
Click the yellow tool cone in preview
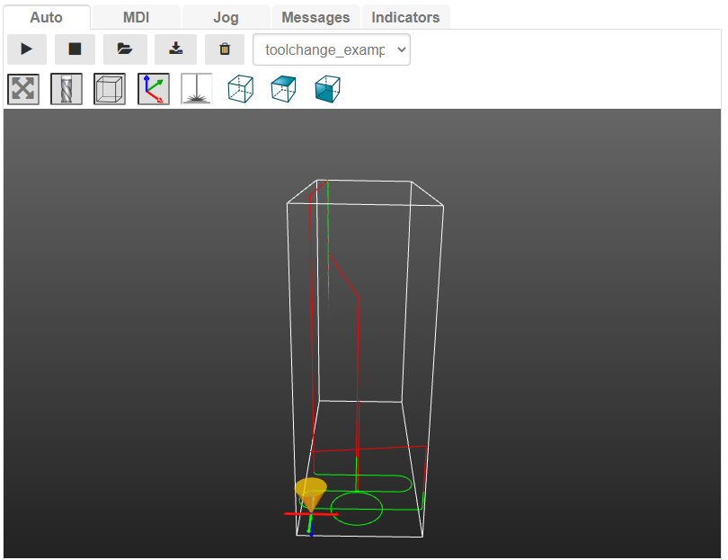click(311, 493)
